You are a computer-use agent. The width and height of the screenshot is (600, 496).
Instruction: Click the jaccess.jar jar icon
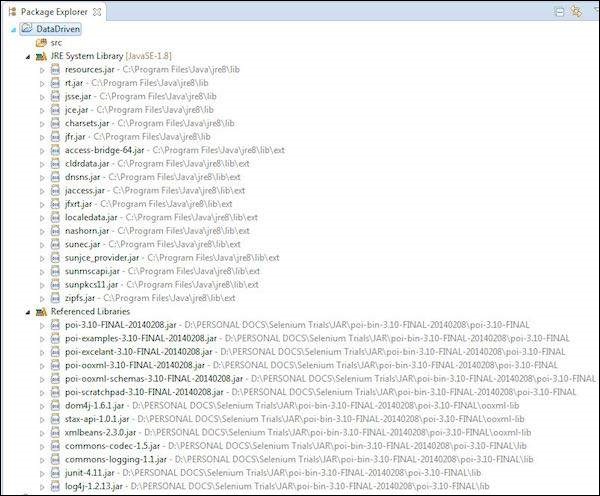tap(55, 191)
